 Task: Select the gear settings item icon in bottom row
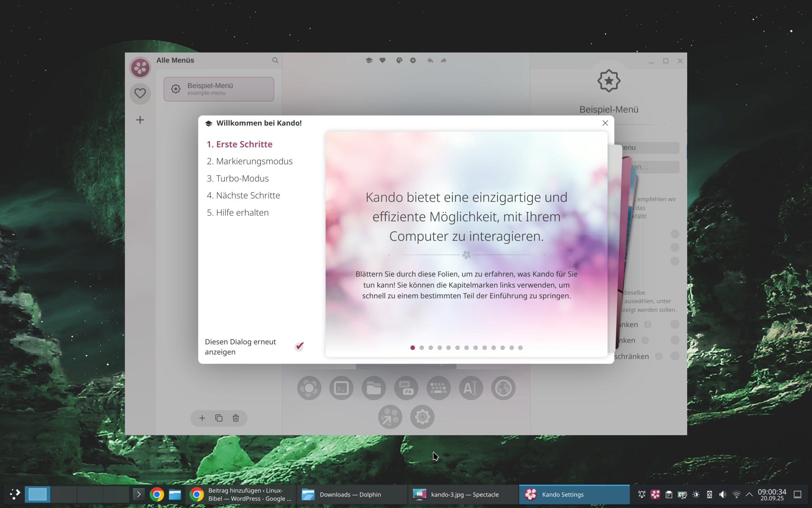(422, 417)
